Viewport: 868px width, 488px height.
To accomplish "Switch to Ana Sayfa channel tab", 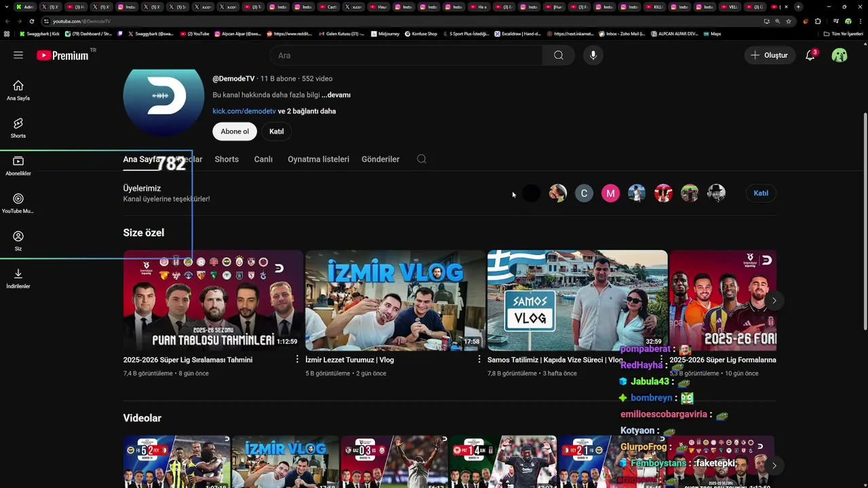I will click(142, 159).
